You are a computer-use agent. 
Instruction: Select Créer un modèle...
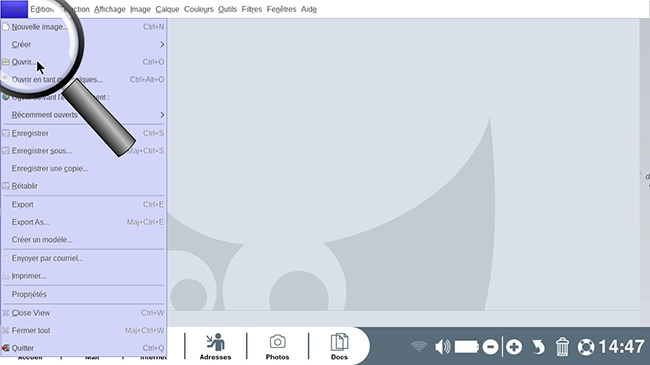point(84,240)
